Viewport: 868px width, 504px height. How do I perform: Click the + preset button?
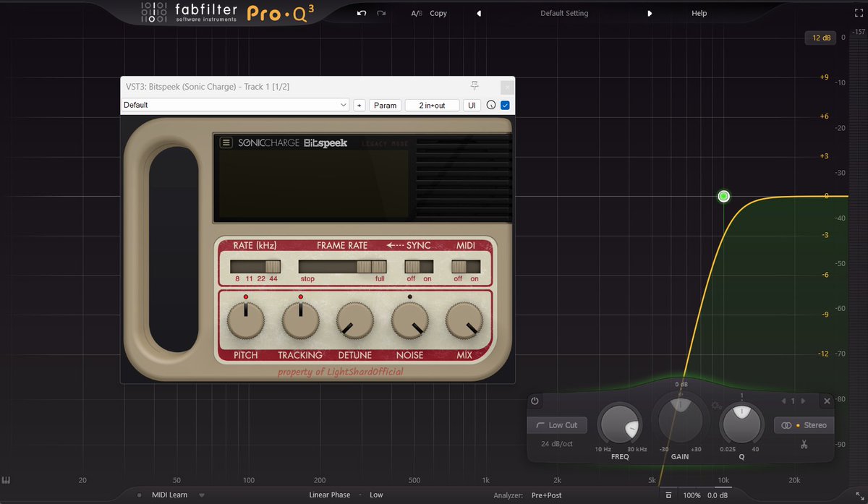[x=359, y=105]
